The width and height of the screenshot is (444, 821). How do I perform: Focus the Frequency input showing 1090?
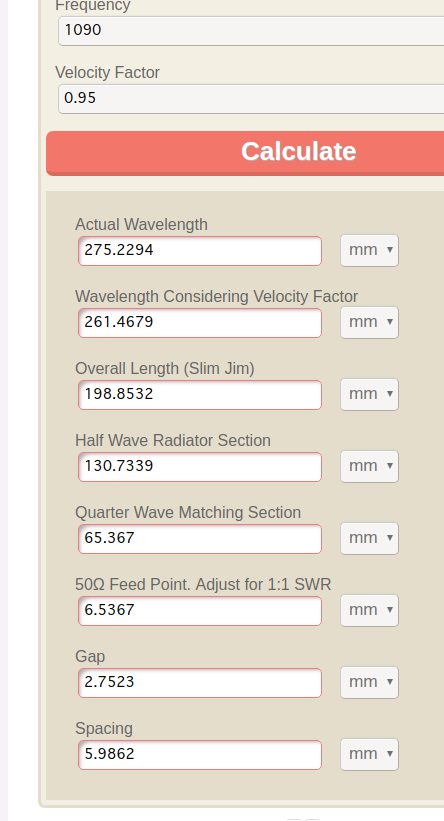pyautogui.click(x=251, y=30)
